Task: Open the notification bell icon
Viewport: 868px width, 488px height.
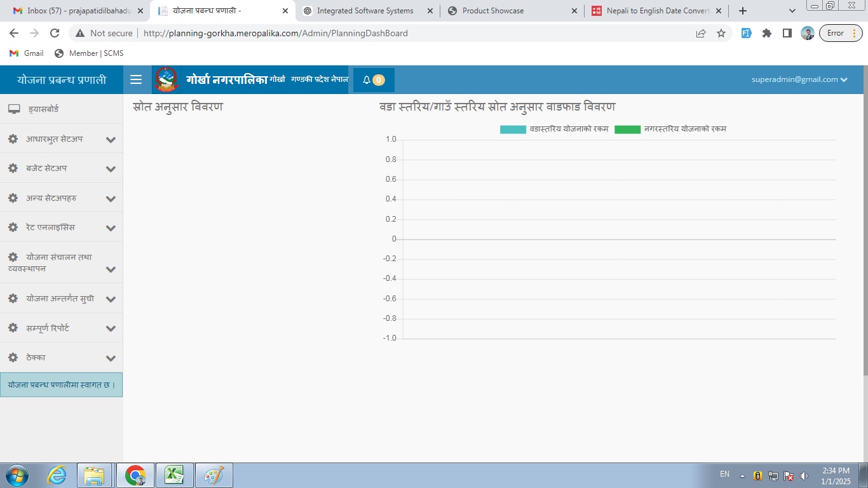Action: [x=367, y=80]
